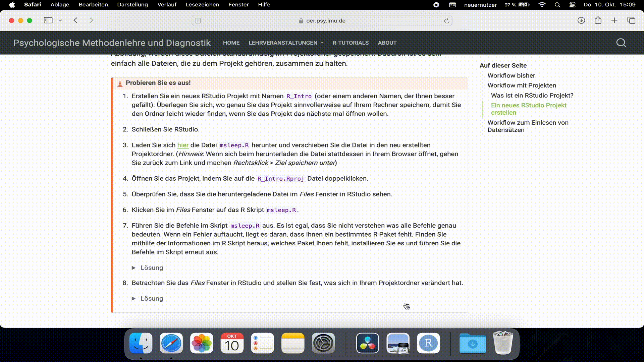Open a new tab with plus icon
This screenshot has height=362, width=644.
pos(614,20)
